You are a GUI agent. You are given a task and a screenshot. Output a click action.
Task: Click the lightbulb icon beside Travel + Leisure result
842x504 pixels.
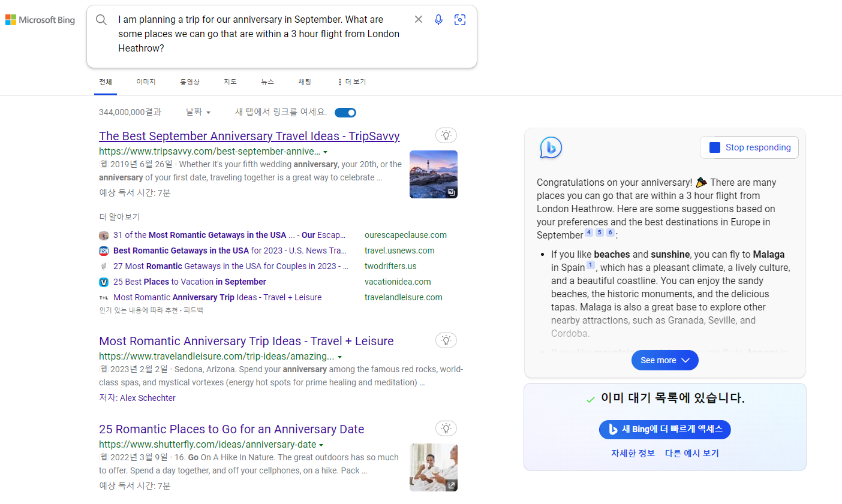click(446, 340)
